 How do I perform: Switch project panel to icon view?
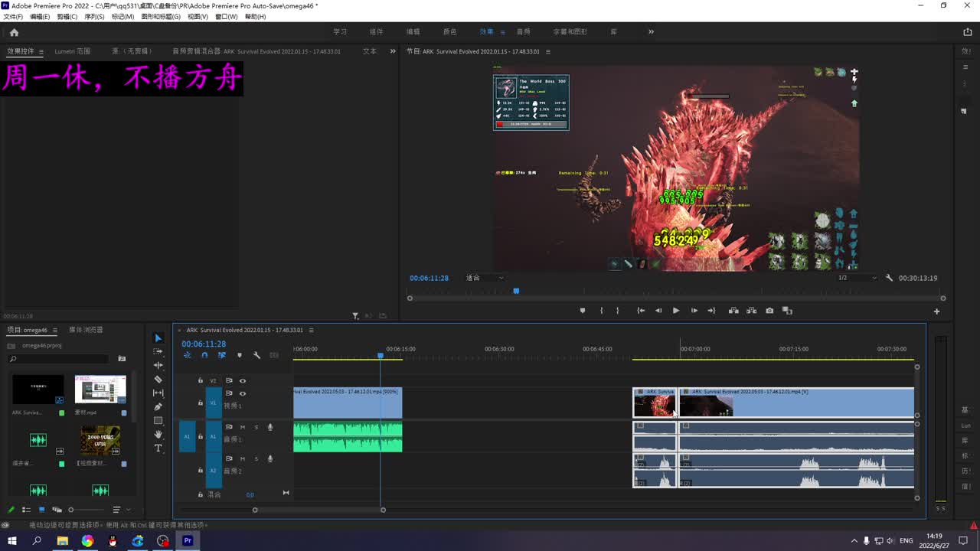(42, 510)
